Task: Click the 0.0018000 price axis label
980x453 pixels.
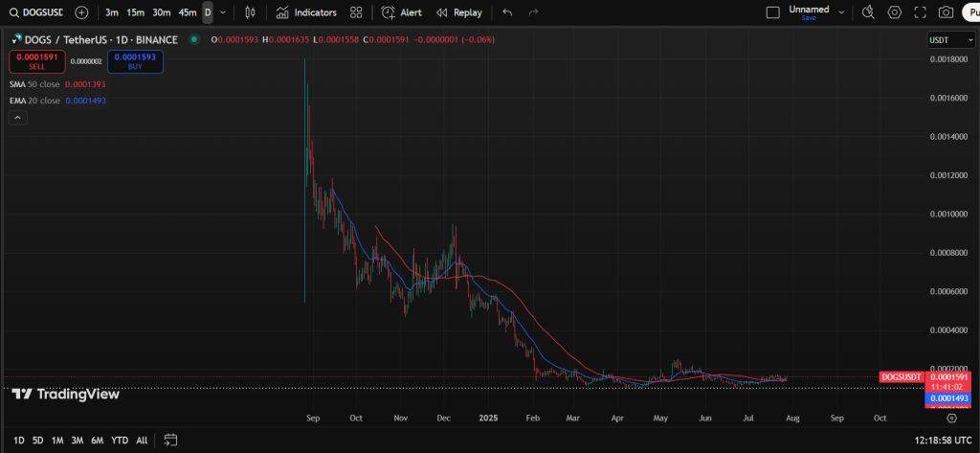Action: [x=949, y=58]
